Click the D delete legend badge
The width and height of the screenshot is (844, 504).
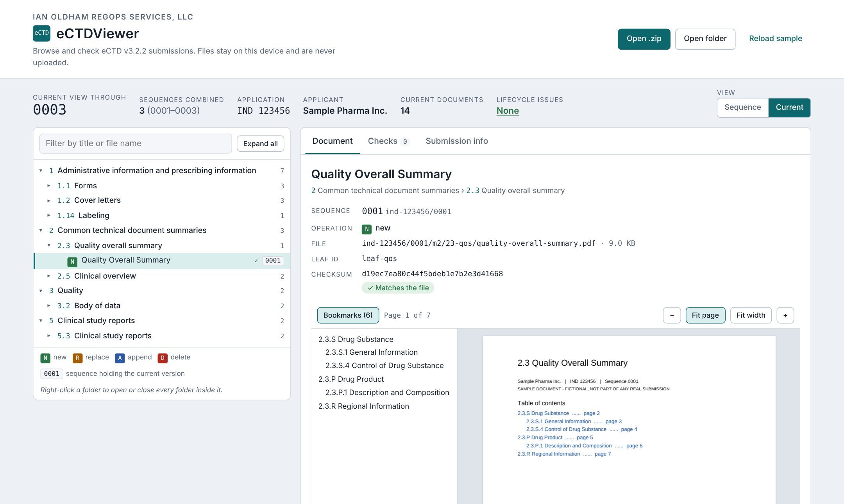[163, 358]
